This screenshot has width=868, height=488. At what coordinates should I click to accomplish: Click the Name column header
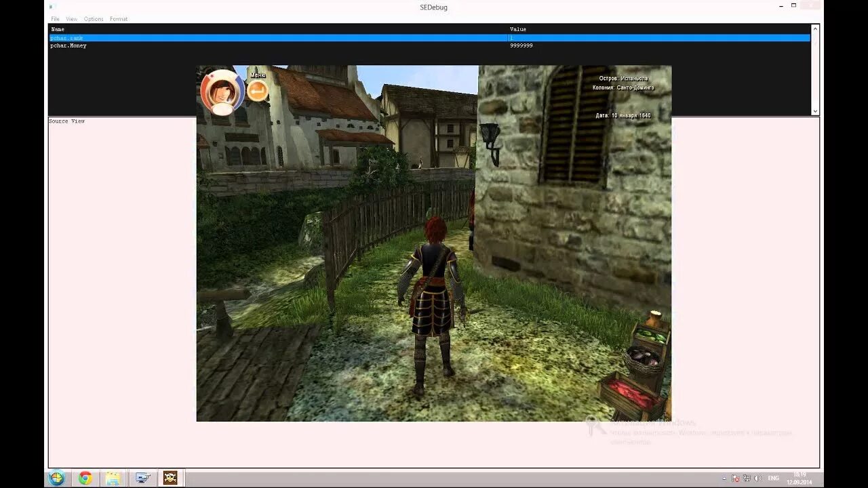[58, 29]
